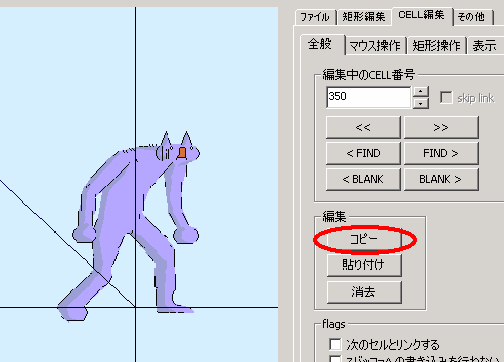Click the コピー copy button
504x362 pixels.
[x=364, y=239]
